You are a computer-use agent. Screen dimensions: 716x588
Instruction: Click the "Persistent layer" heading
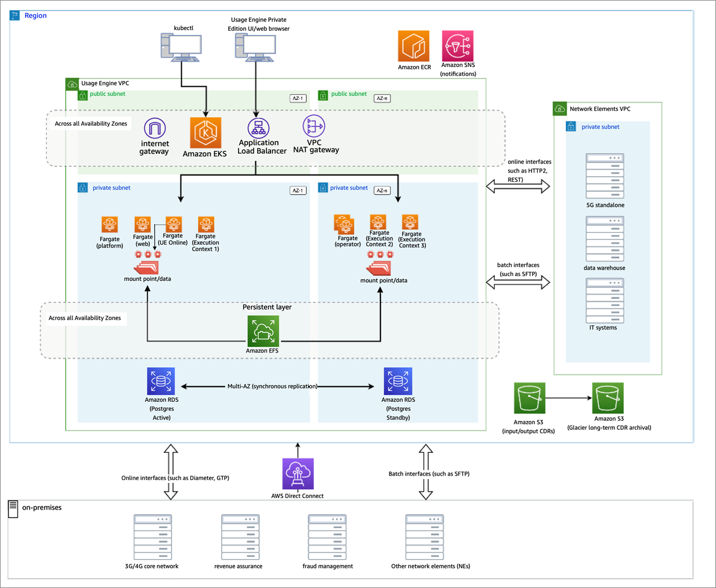(x=267, y=307)
